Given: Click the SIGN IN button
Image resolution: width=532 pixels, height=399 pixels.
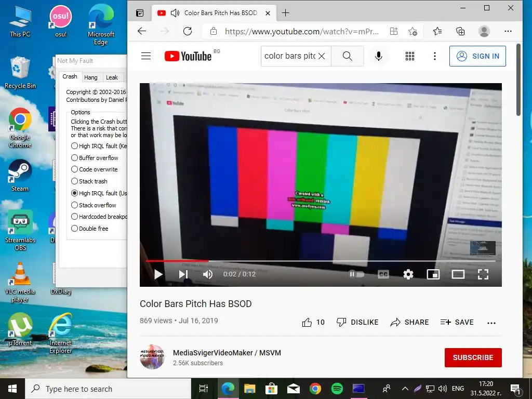Looking at the screenshot, I should (477, 56).
